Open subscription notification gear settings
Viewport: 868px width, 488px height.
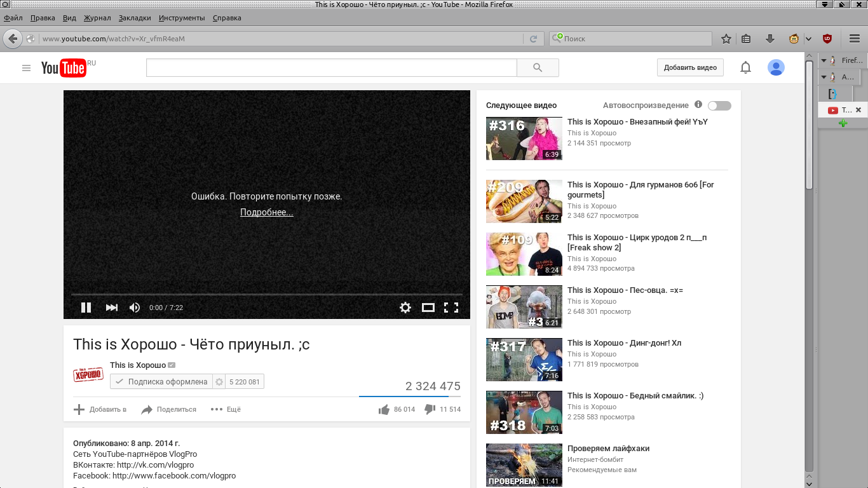[x=220, y=382]
